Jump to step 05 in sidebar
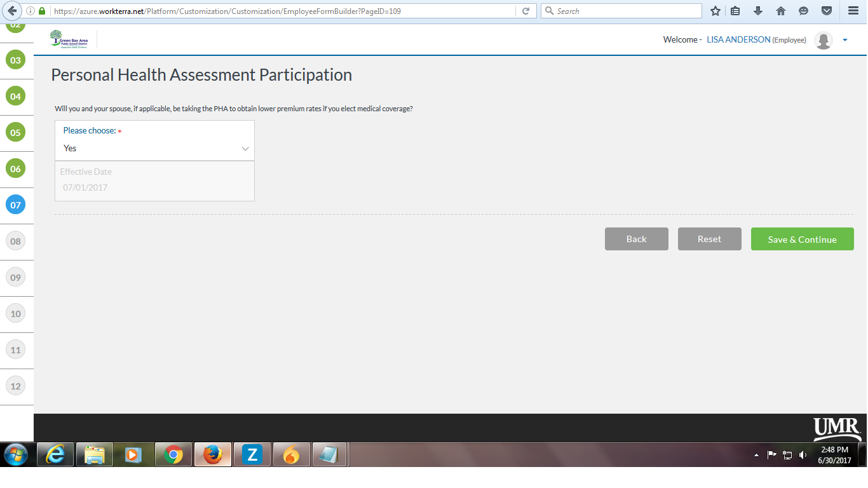This screenshot has width=868, height=488. (x=15, y=133)
